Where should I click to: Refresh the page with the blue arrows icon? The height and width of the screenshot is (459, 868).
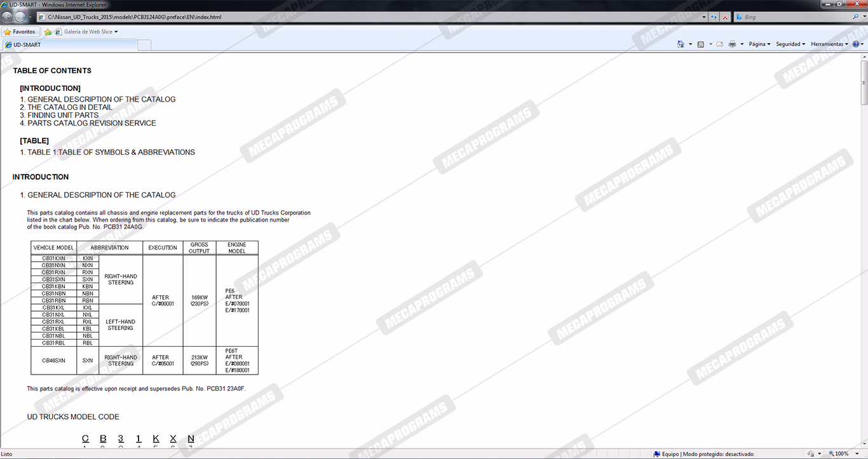pos(714,17)
